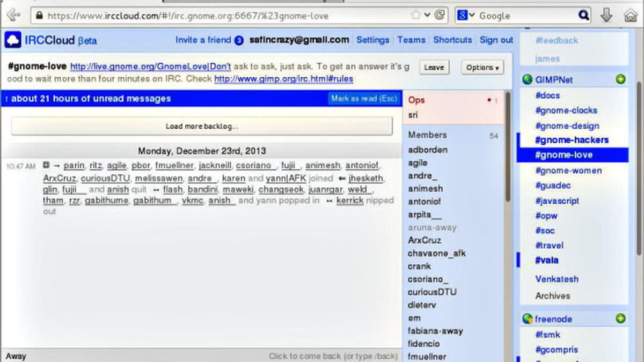644x362 pixels.
Task: Open the Shortcuts menu item
Action: tap(452, 40)
